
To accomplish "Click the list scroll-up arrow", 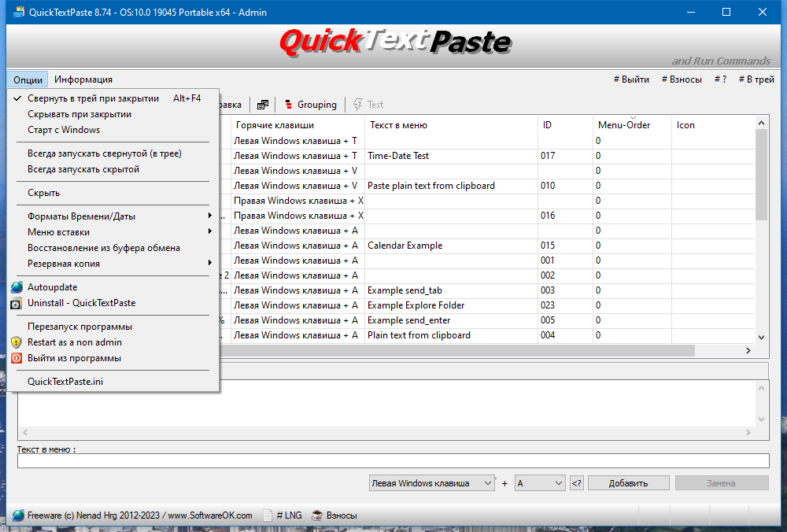I will click(x=761, y=123).
